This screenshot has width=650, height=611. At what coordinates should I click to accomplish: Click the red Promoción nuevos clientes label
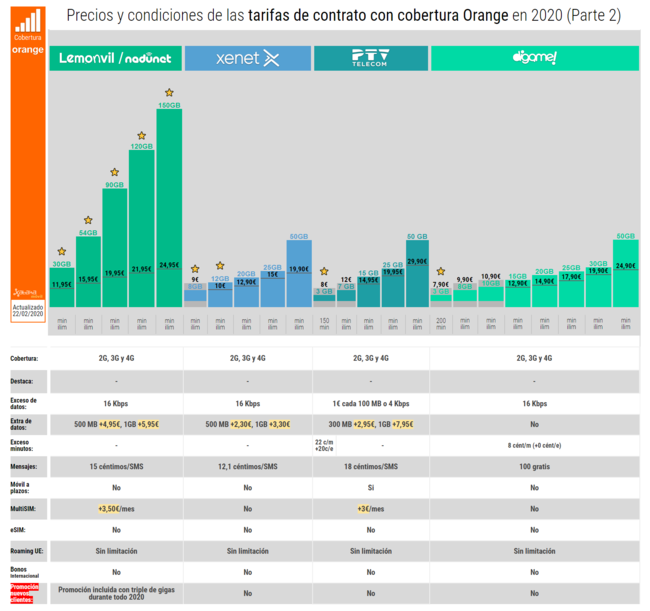tap(28, 593)
